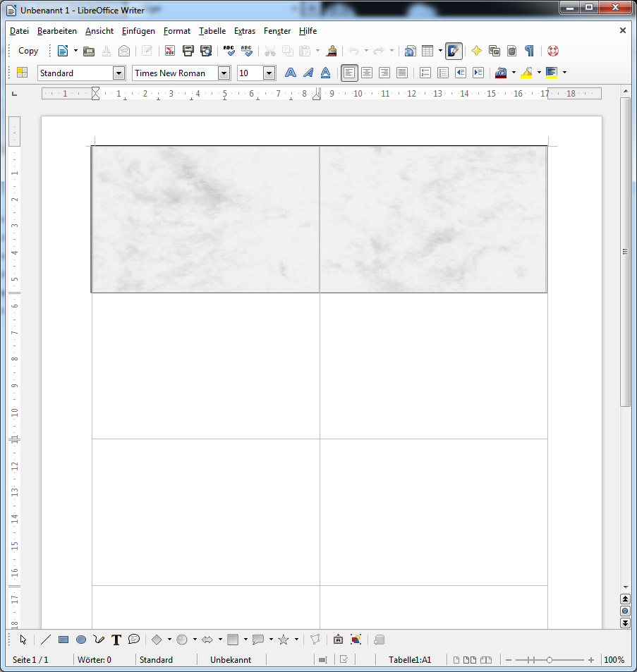Toggle centered paragraph alignment
Viewport: 637px width, 672px height.
pyautogui.click(x=367, y=73)
